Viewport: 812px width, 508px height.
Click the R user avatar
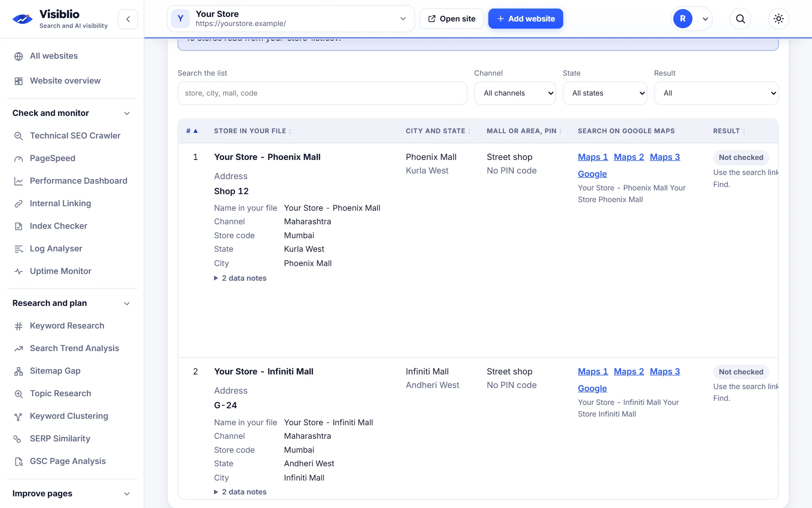(683, 19)
